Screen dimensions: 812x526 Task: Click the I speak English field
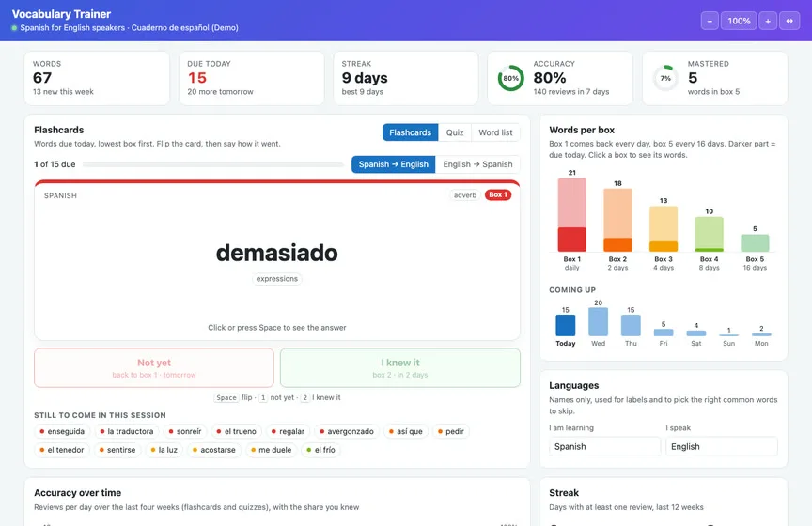coord(722,446)
